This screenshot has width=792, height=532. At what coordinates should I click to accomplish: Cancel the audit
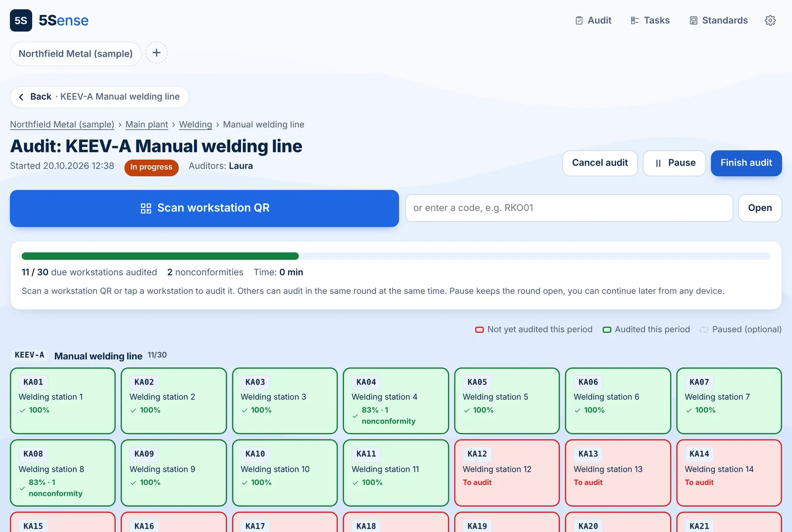click(600, 163)
